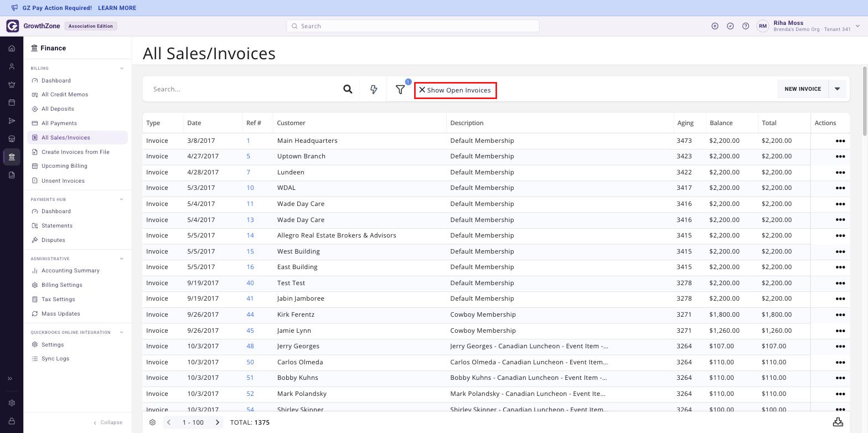The image size is (868, 433).
Task: Expand the left rail with double chevron
Action: tap(10, 379)
